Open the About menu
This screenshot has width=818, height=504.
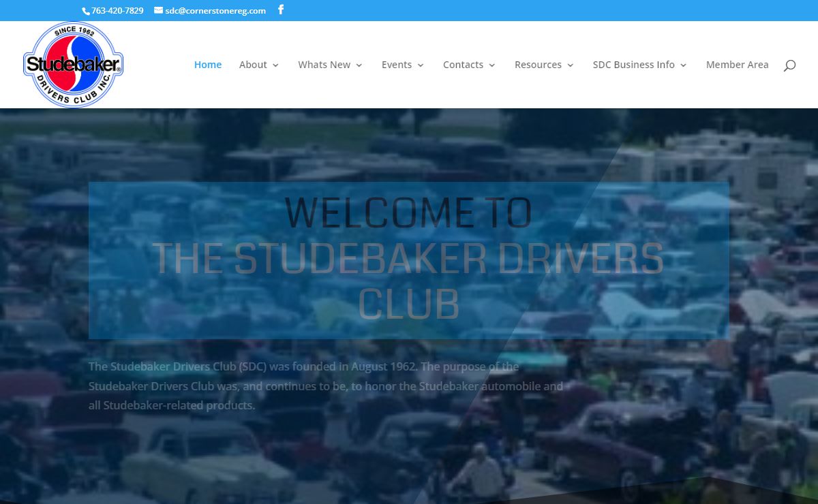pos(253,65)
